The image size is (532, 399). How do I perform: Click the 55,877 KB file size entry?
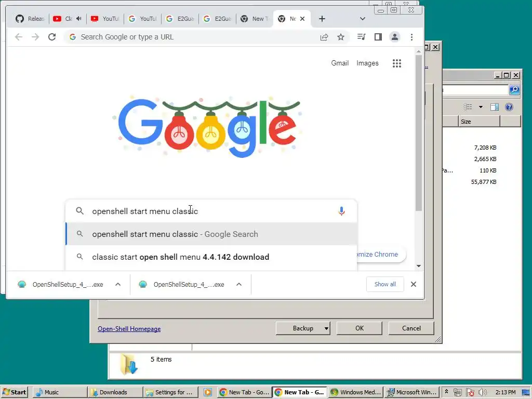[484, 182]
